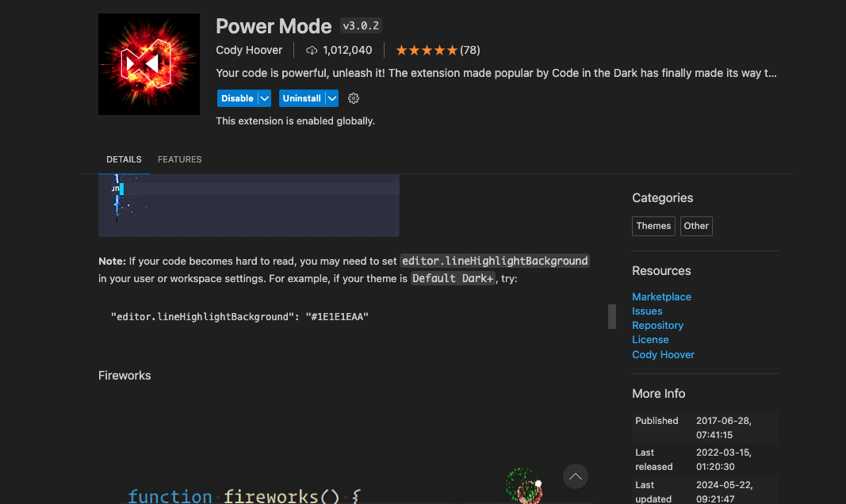This screenshot has width=846, height=504.
Task: Open Cody Hoover's publisher page
Action: 663,354
